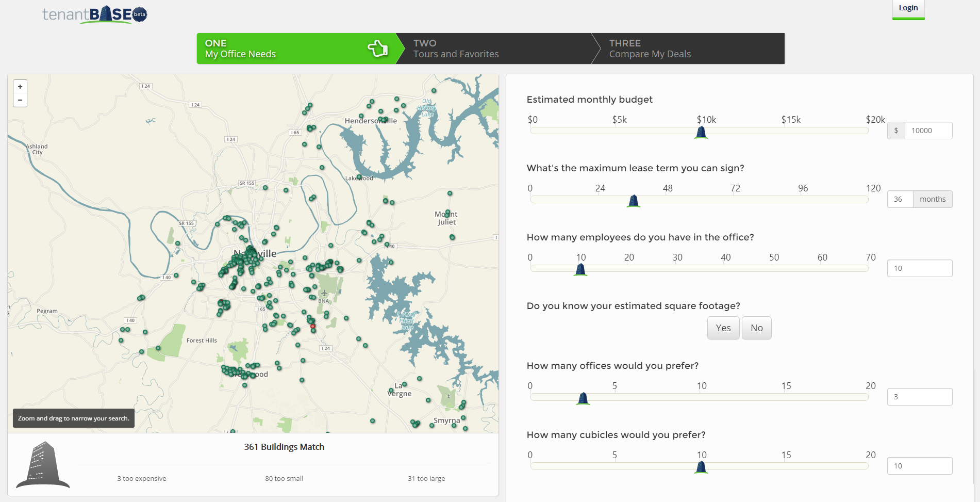Click the monthly budget slider handle
The height and width of the screenshot is (502, 980).
701,132
